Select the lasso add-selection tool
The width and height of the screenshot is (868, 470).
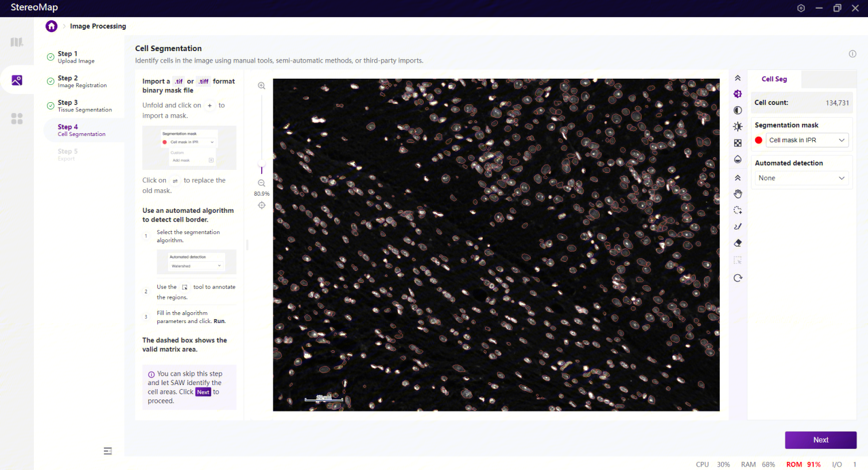coord(738,210)
